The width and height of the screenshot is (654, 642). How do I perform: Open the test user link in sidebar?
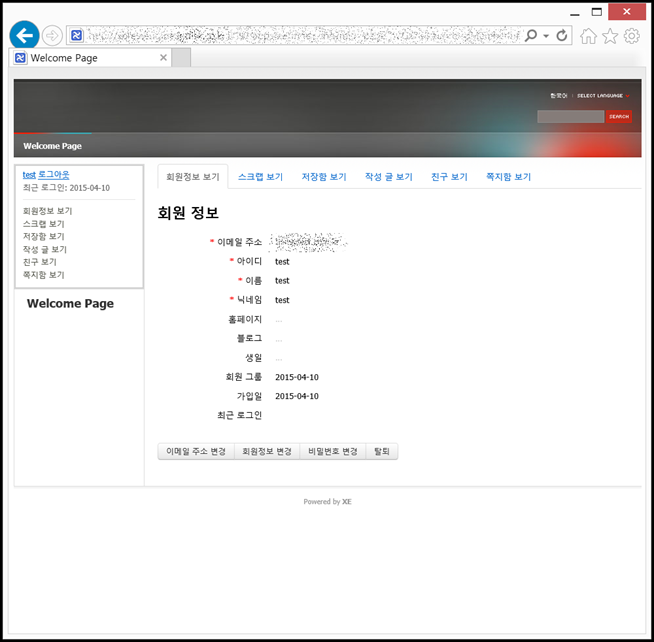point(29,175)
